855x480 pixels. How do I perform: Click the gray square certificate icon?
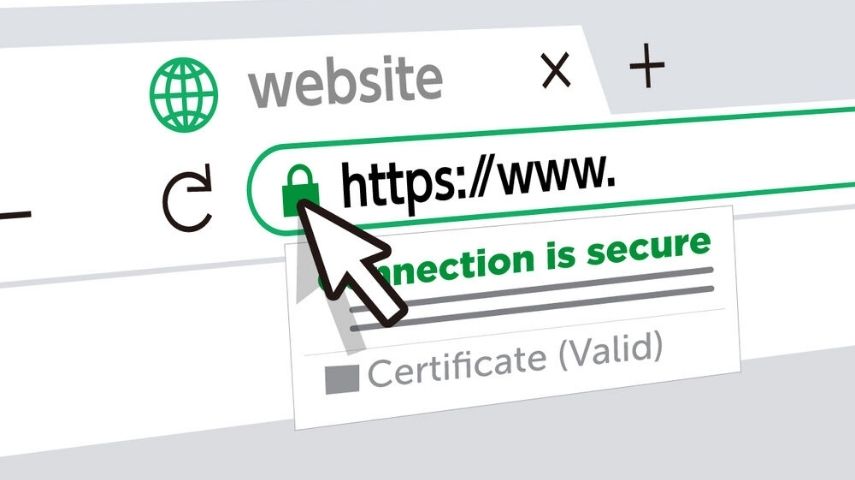pos(342,380)
